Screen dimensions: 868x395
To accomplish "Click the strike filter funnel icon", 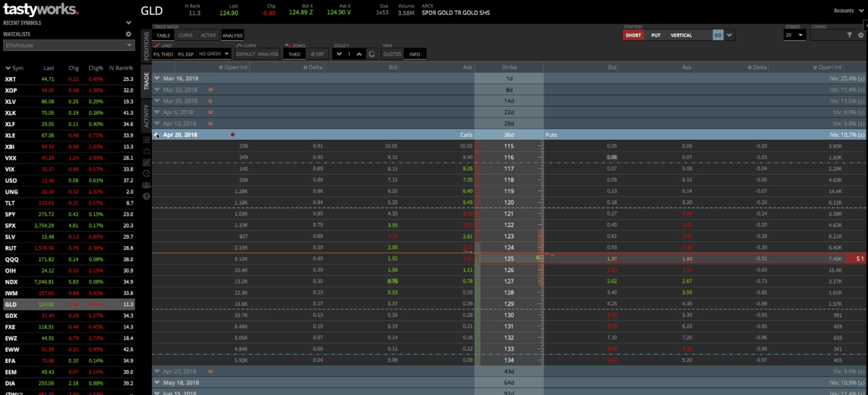I will (x=849, y=35).
